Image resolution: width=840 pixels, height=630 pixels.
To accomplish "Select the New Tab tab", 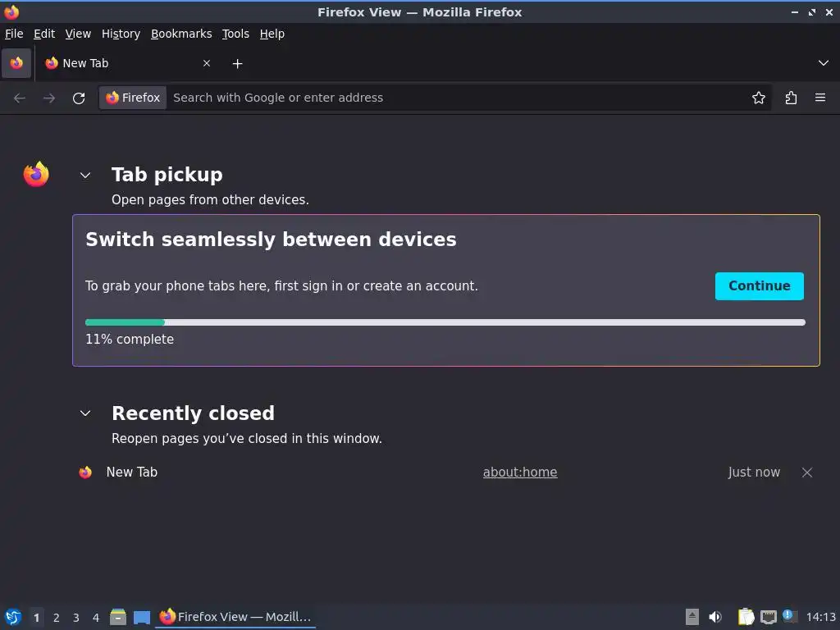I will [127, 63].
